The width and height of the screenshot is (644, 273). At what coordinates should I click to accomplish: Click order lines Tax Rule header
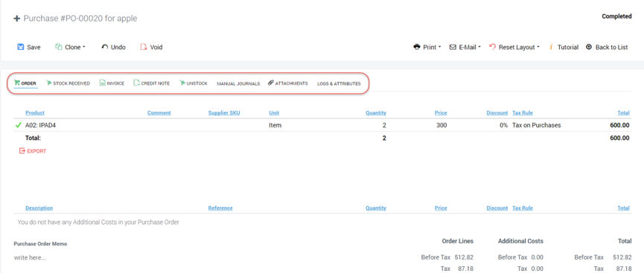523,113
